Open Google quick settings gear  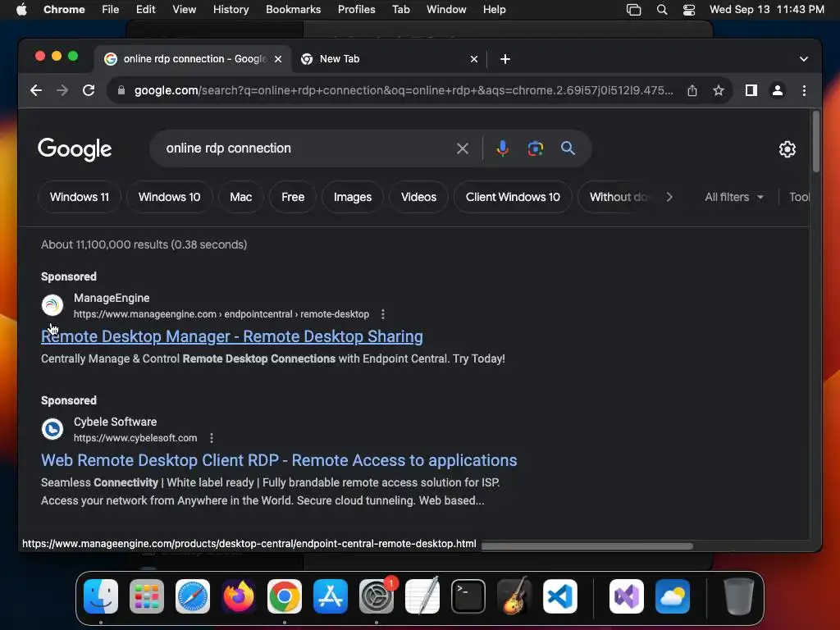pos(787,149)
